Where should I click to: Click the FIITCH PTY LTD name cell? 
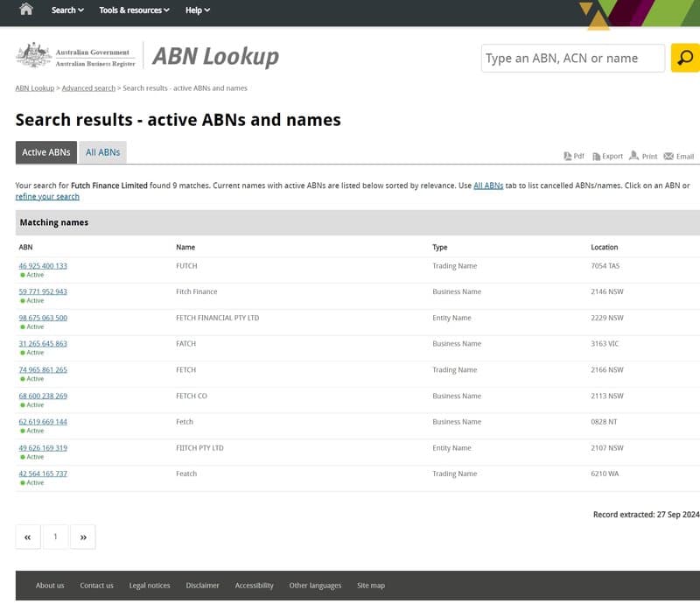(199, 448)
